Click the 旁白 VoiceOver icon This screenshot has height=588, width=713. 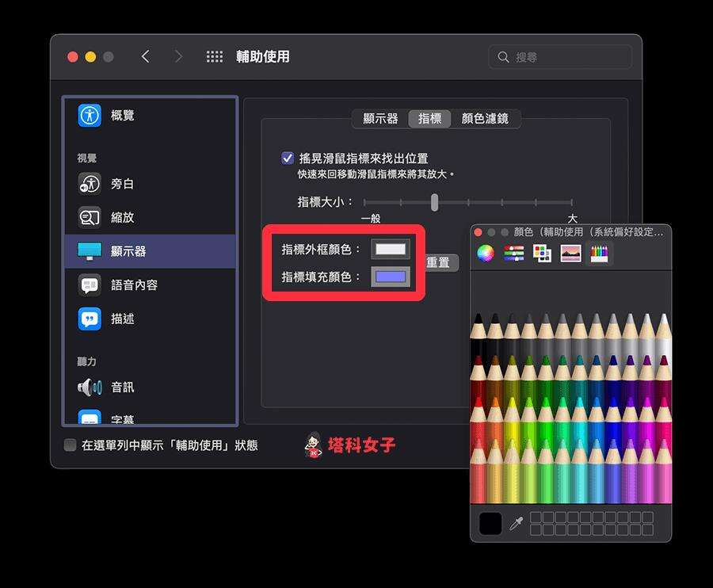tap(90, 184)
